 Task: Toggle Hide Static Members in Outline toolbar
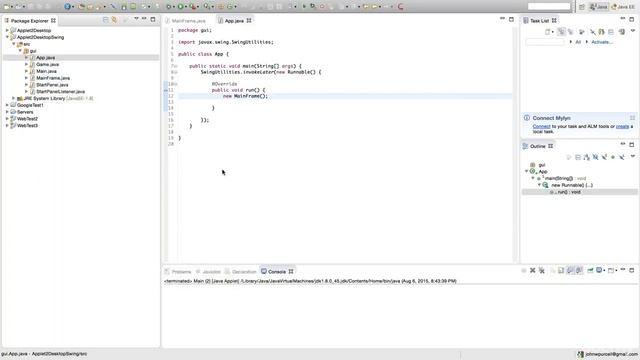[x=604, y=157]
